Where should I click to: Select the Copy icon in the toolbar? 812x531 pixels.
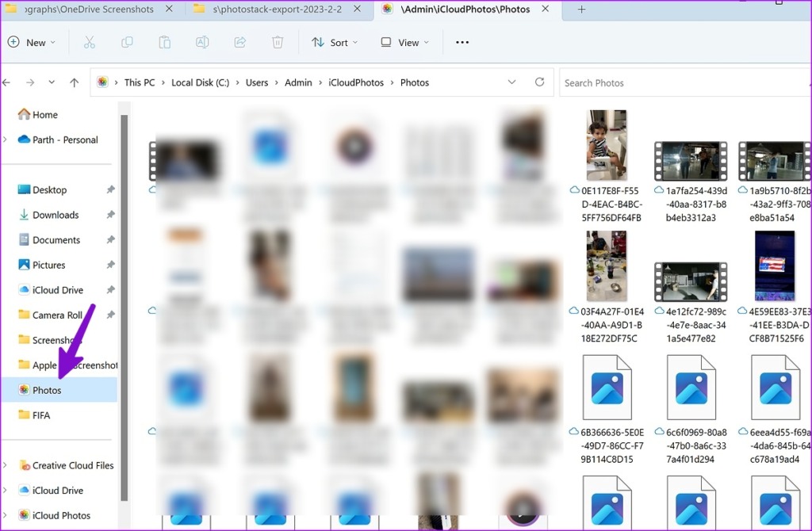[x=127, y=42]
